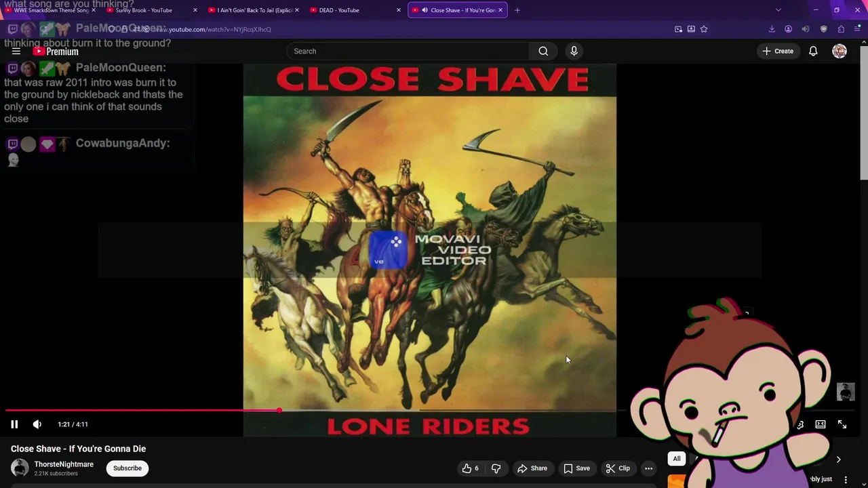Open extensions puzzle icon
Viewport: 868px width, 488px height.
841,29
